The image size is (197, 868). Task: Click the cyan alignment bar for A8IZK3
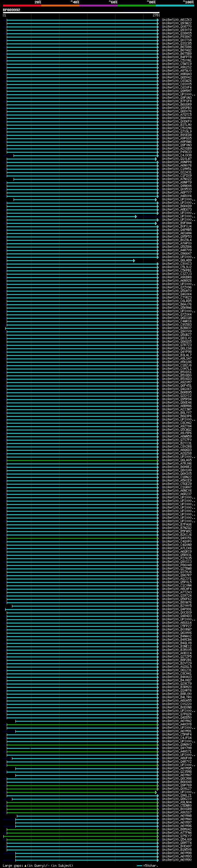click(82, 20)
